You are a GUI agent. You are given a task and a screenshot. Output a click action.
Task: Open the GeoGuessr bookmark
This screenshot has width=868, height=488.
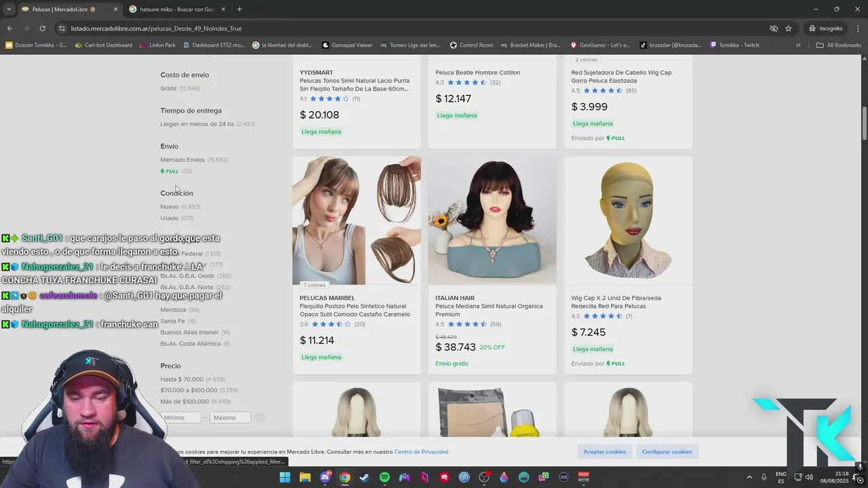click(600, 45)
